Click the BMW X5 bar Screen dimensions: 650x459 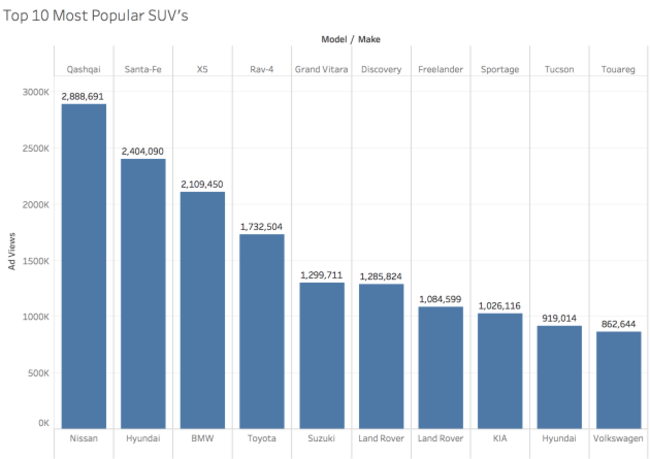pyautogui.click(x=202, y=308)
